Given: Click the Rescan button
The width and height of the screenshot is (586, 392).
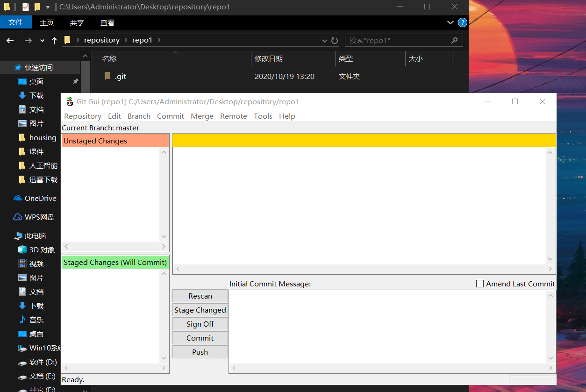Looking at the screenshot, I should 200,296.
